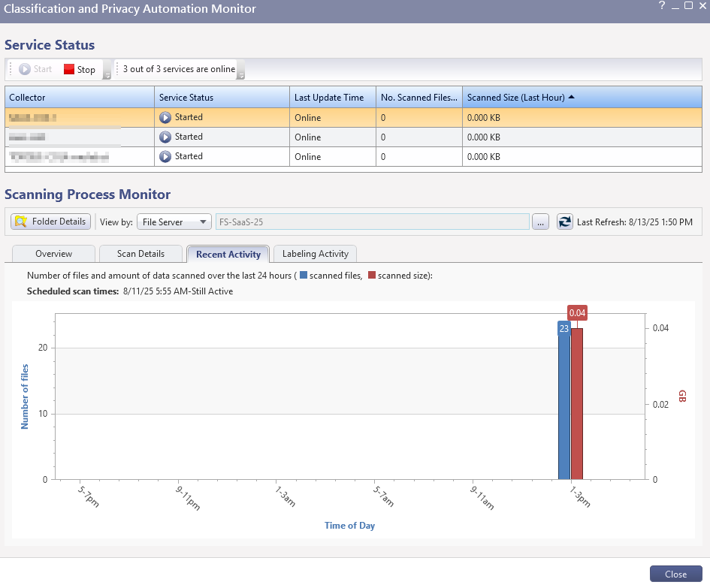
Task: Sort by Scanned Size (Last Hour) column
Action: (582, 98)
